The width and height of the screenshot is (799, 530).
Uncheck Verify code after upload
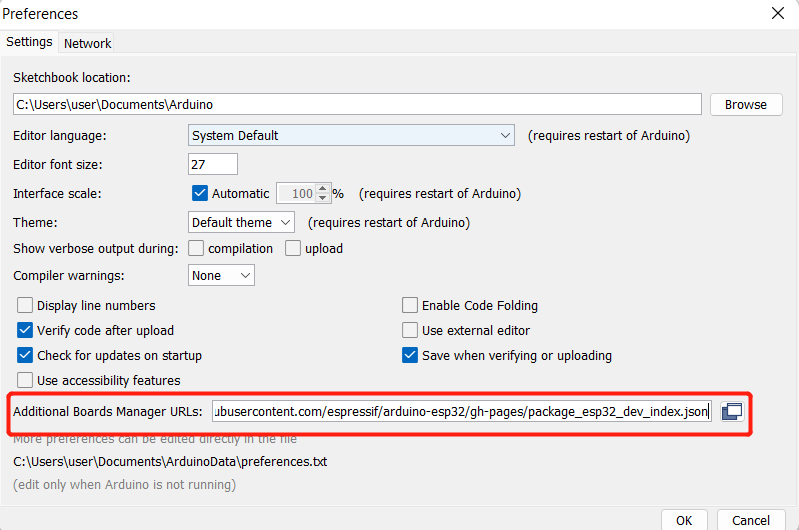(25, 330)
